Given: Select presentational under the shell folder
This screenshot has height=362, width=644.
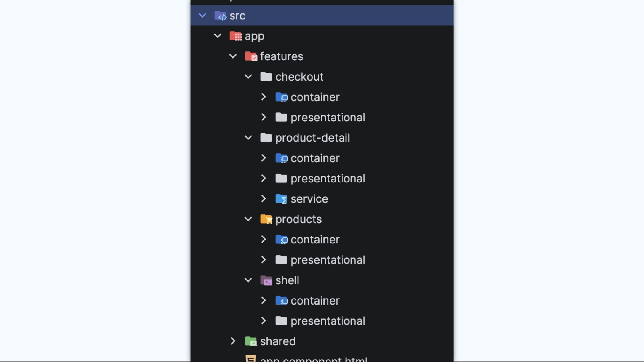Looking at the screenshot, I should tap(328, 321).
